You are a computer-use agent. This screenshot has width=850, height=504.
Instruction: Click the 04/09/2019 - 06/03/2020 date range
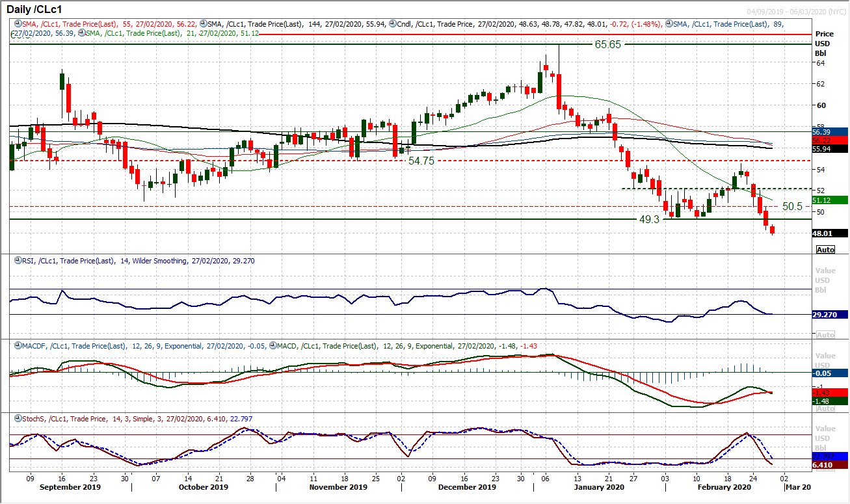pos(795,12)
